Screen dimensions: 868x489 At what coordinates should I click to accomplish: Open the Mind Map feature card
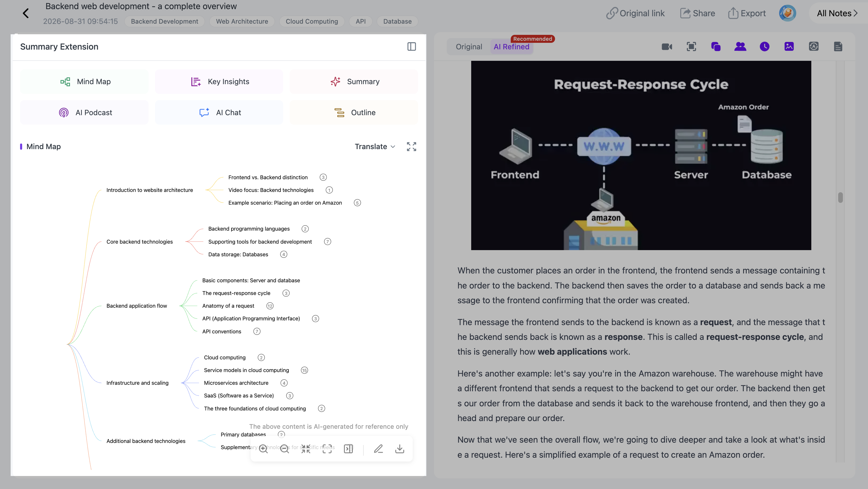(x=84, y=81)
